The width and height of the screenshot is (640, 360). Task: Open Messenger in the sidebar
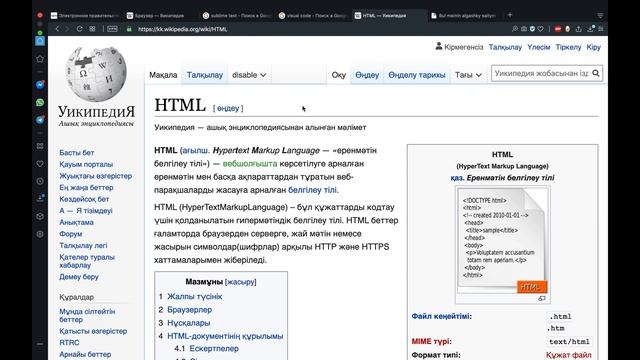click(40, 84)
